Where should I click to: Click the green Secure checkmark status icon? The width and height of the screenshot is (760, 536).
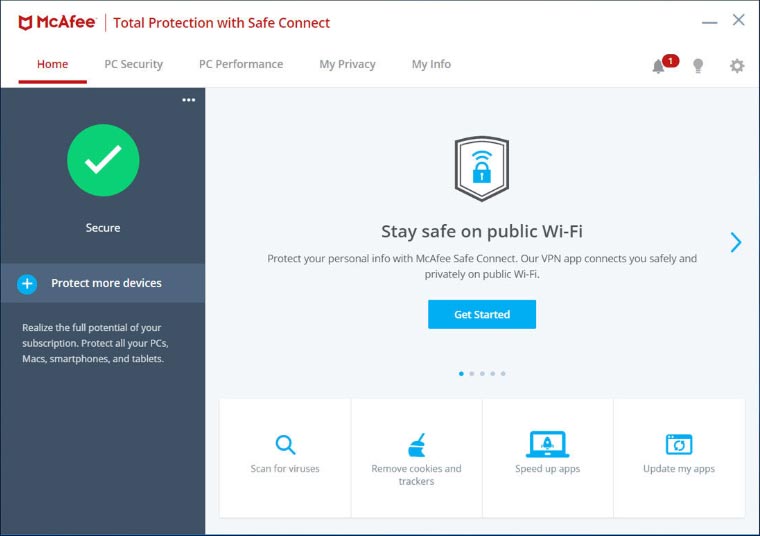click(103, 160)
